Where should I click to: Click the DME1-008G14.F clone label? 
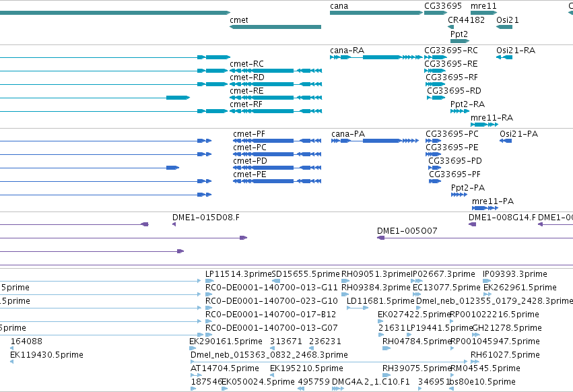pos(502,218)
